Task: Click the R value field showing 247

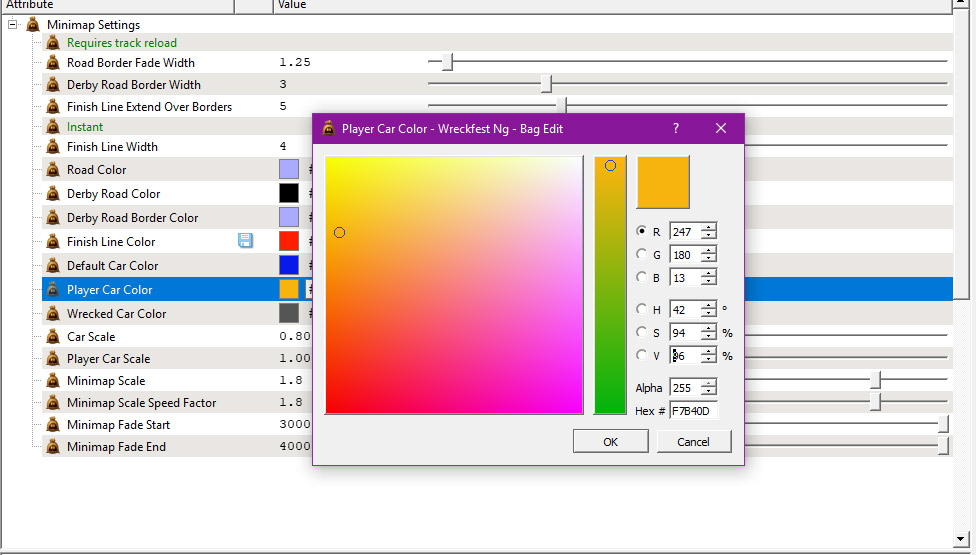Action: pyautogui.click(x=685, y=231)
